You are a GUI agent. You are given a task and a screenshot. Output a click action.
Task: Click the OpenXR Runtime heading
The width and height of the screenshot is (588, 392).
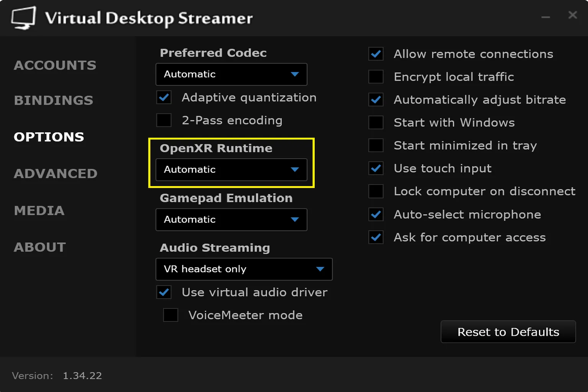[216, 148]
